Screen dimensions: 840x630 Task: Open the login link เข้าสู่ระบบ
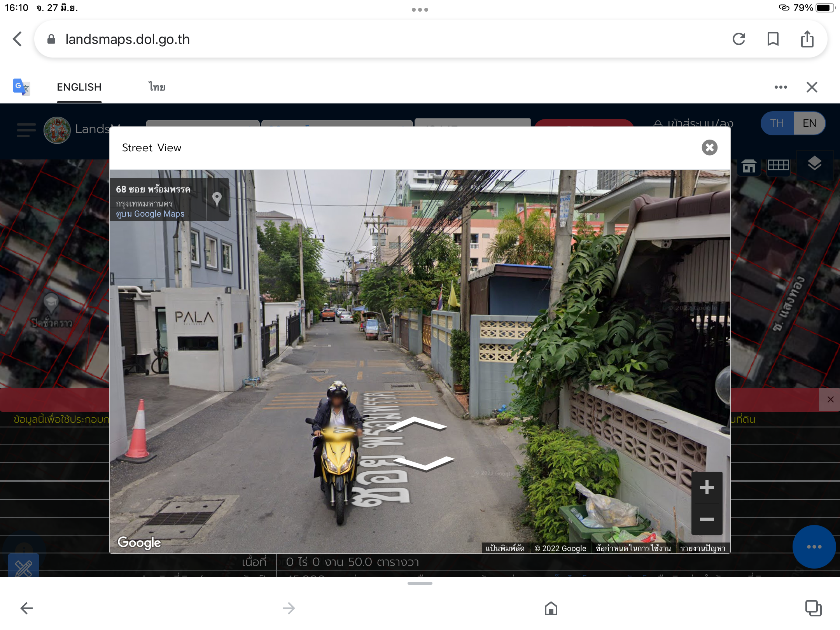point(693,124)
